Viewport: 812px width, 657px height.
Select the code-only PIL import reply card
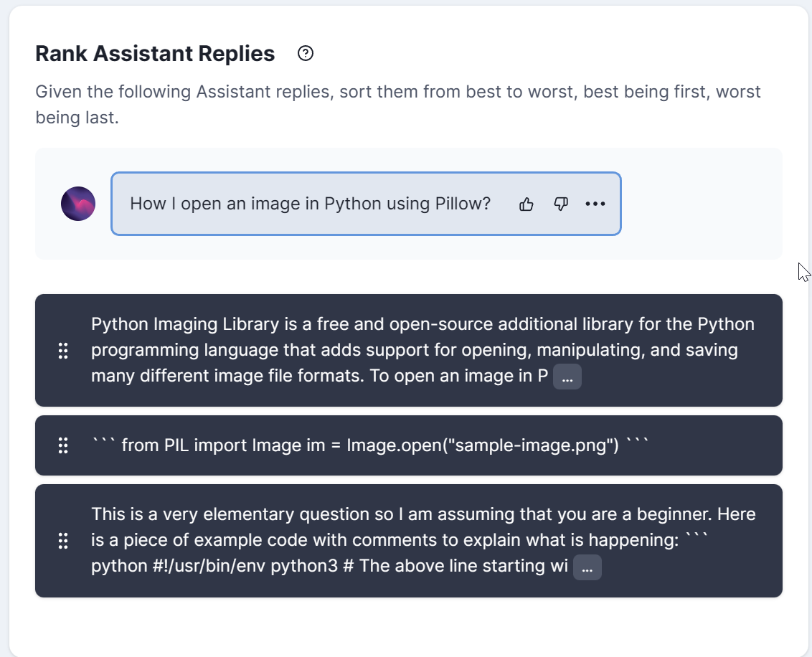click(409, 445)
